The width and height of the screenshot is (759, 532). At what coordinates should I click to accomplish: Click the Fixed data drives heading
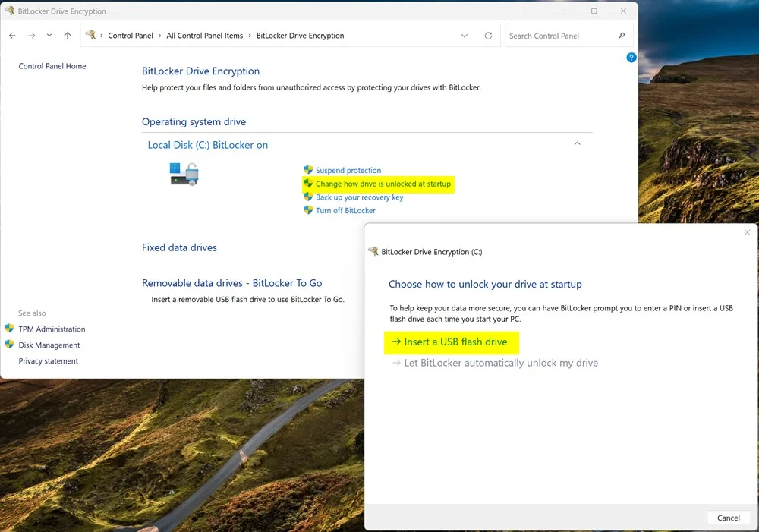(x=180, y=248)
